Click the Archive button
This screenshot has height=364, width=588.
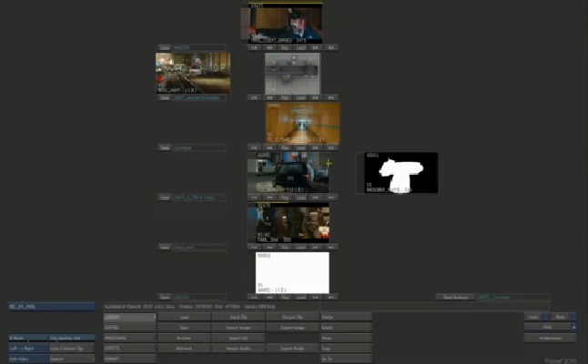184,339
